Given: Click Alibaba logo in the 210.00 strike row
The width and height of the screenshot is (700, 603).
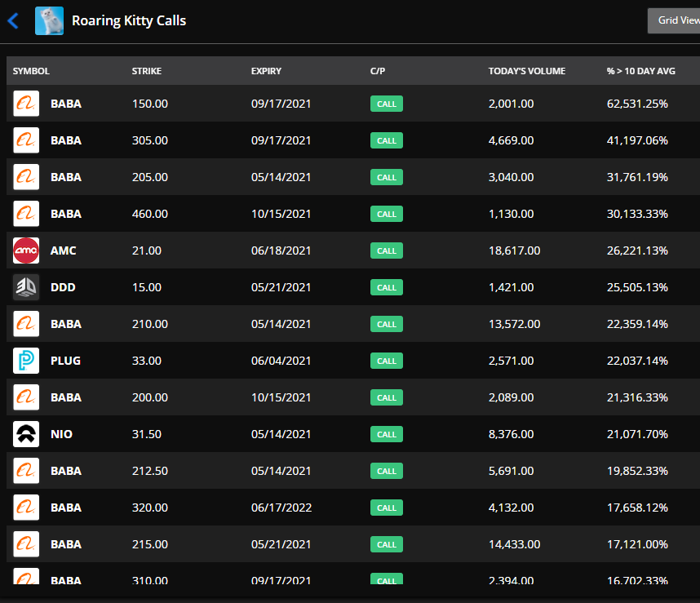Looking at the screenshot, I should tap(26, 324).
